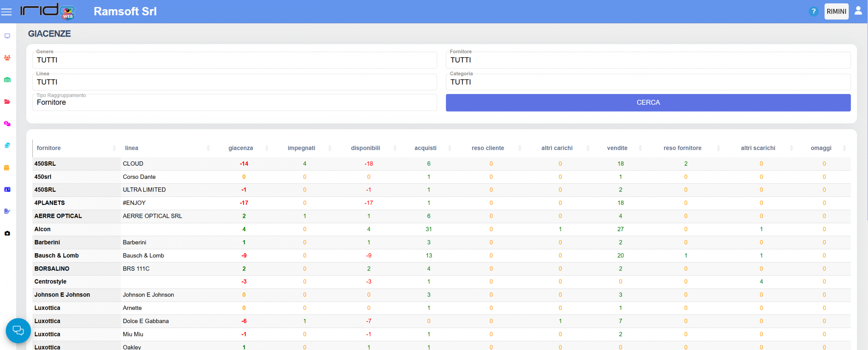
Task: Click the RIMINI location button
Action: 836,12
